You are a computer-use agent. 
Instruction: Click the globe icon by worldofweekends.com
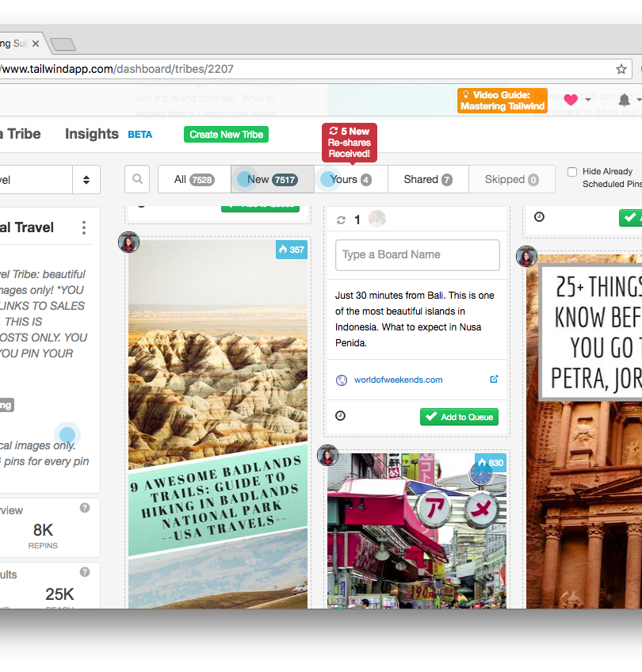342,380
